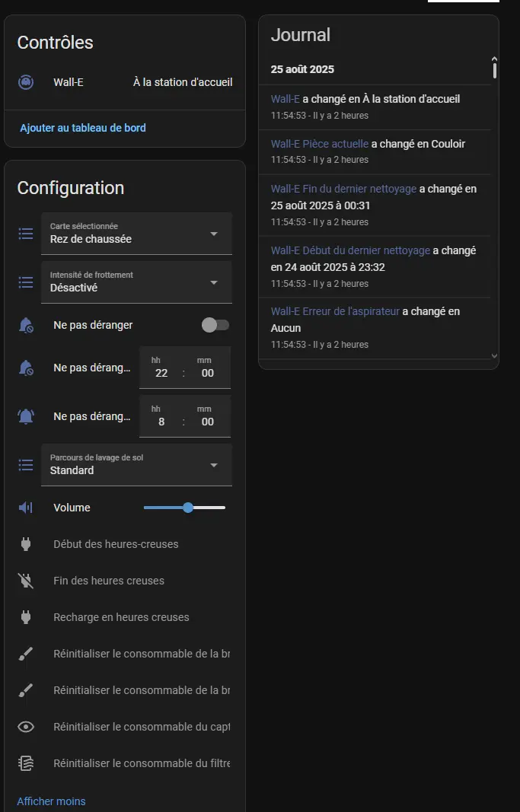The width and height of the screenshot is (520, 812).
Task: Click the Volume speaker icon
Action: tap(25, 508)
